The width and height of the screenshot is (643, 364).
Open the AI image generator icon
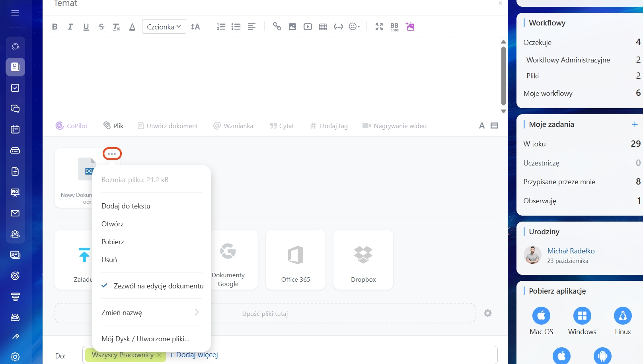(410, 27)
